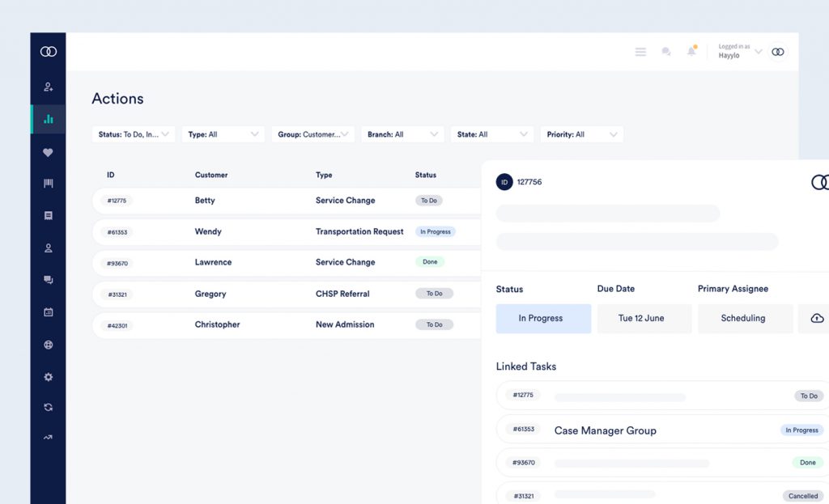Open linked task Case Manager Group

click(662, 430)
